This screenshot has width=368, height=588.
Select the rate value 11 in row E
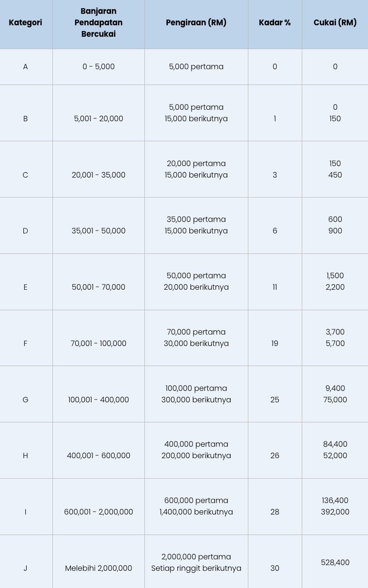(275, 287)
